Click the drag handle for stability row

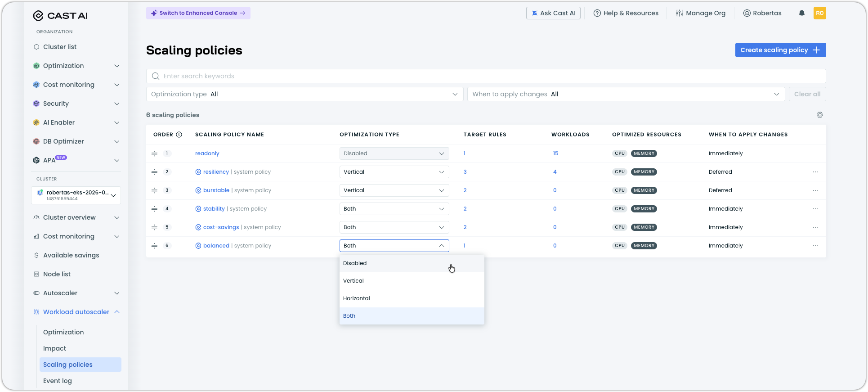pyautogui.click(x=154, y=209)
